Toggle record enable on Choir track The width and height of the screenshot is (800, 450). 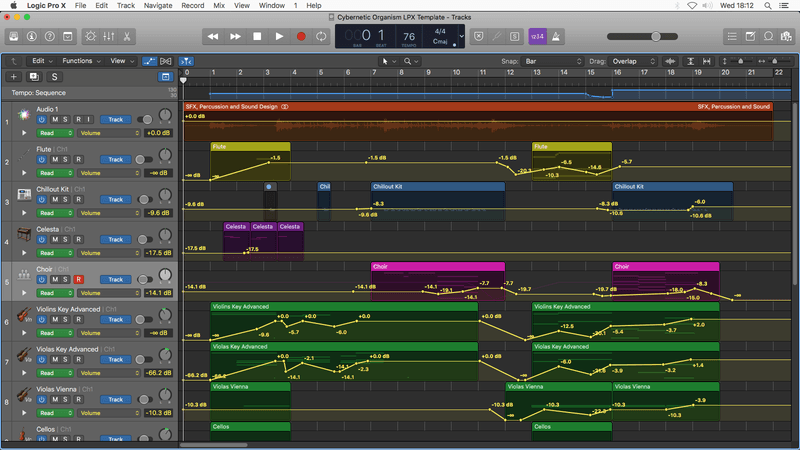point(79,280)
